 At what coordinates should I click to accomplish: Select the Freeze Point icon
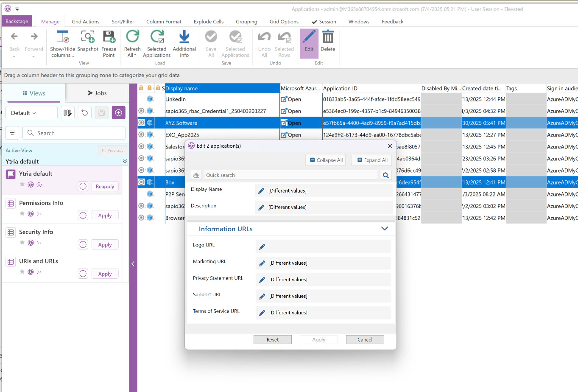109,37
